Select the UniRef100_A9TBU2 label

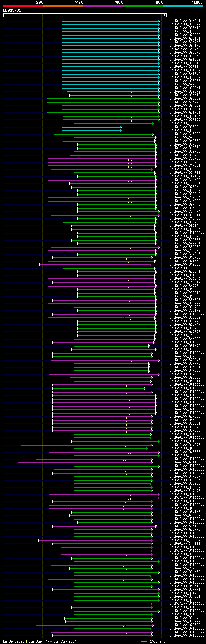point(185,59)
